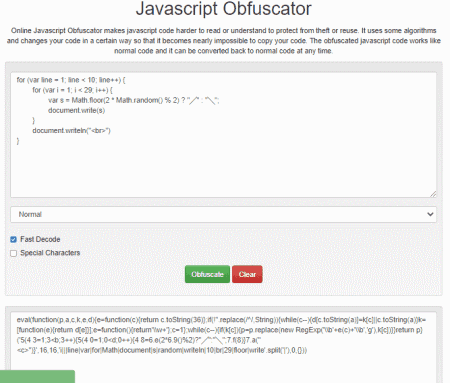Click the 'var s = Math.floor' line
The width and height of the screenshot is (450, 383).
click(133, 100)
